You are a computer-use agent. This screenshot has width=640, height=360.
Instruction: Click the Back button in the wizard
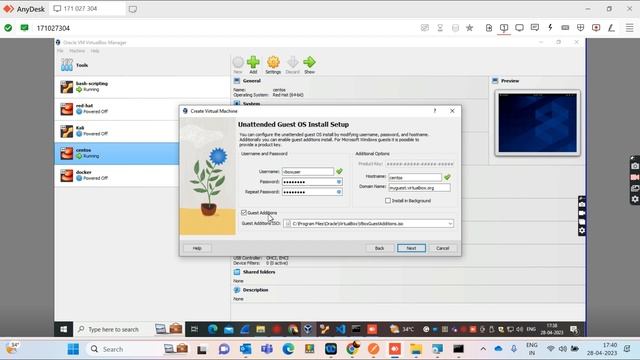click(x=379, y=248)
